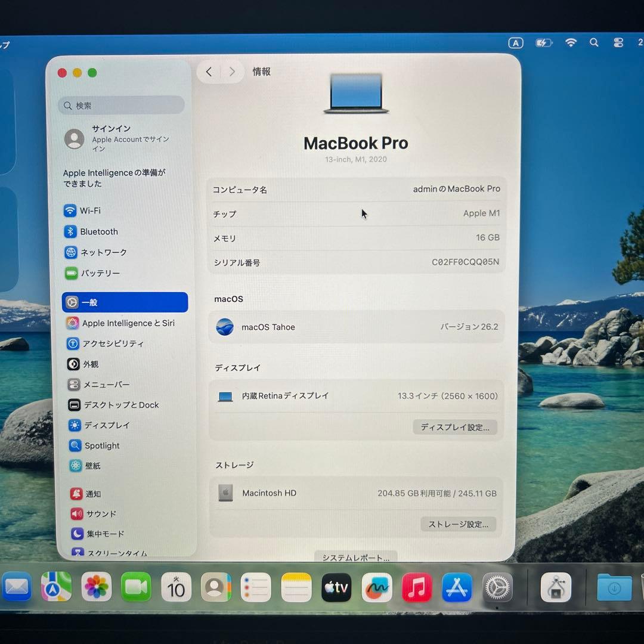Launch the Music app from the Dock
This screenshot has width=644, height=644.
(x=417, y=587)
